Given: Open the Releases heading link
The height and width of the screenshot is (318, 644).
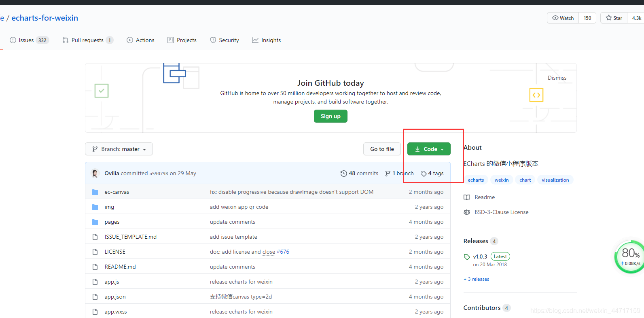Looking at the screenshot, I should pyautogui.click(x=481, y=241).
